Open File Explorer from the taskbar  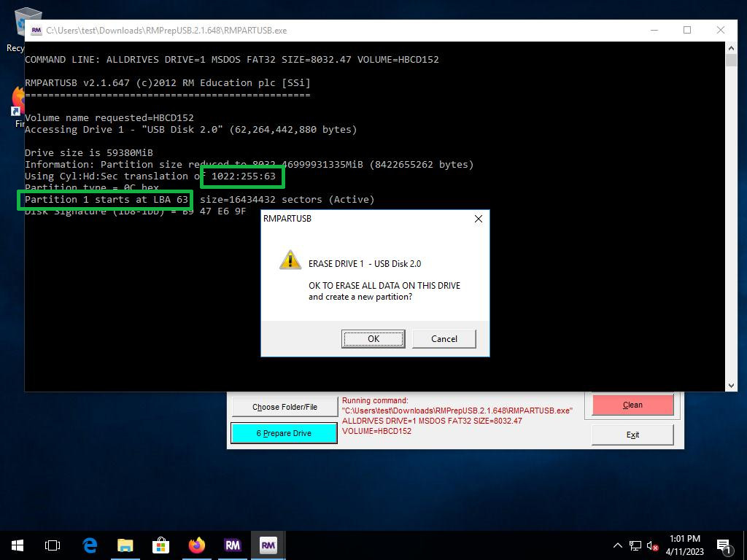(x=125, y=545)
